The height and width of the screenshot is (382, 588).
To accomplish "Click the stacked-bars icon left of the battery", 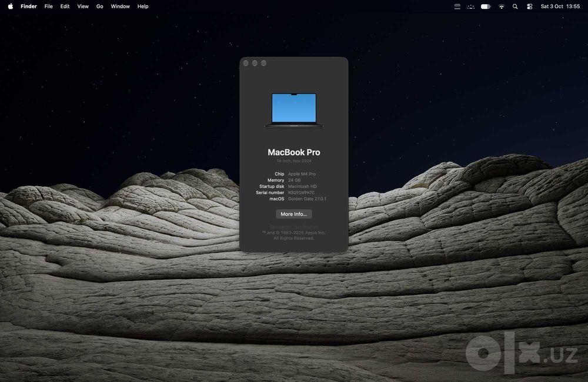I will (457, 6).
